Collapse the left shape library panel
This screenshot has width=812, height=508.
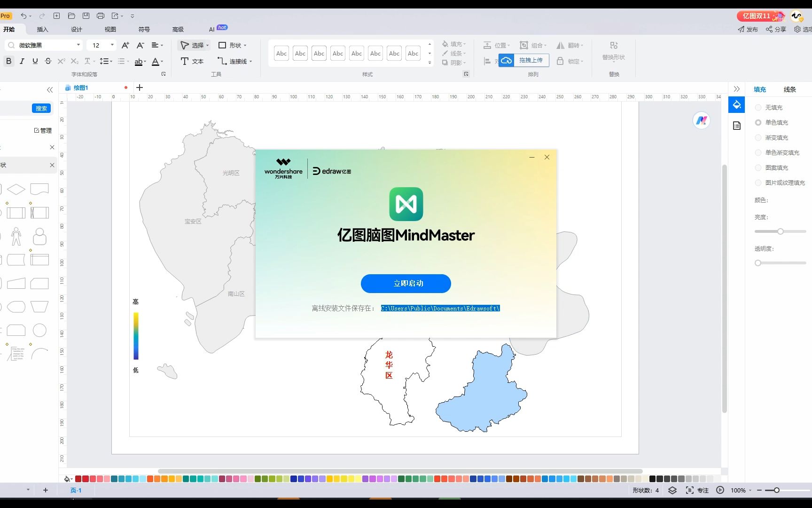pyautogui.click(x=50, y=90)
